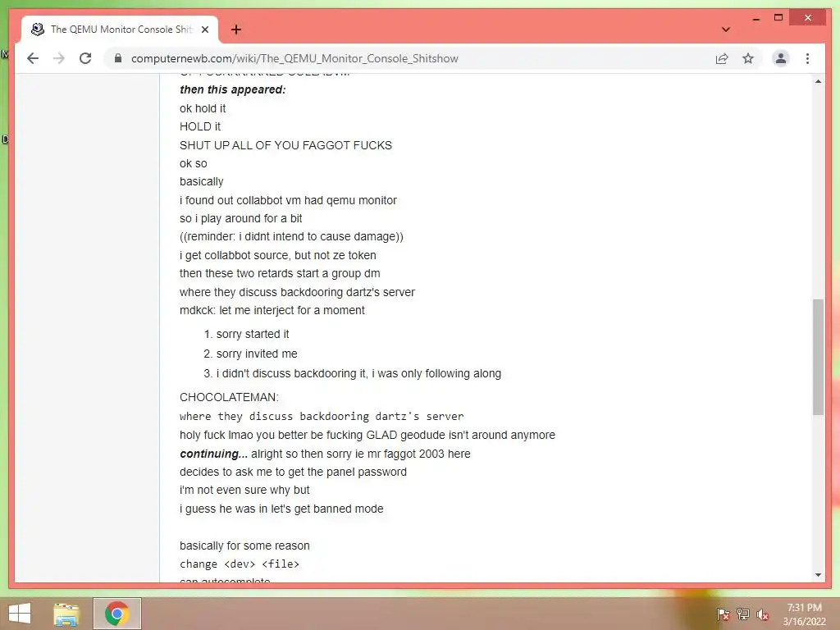
Task: Click 'i'm not even sure why but'
Action: tap(244, 490)
